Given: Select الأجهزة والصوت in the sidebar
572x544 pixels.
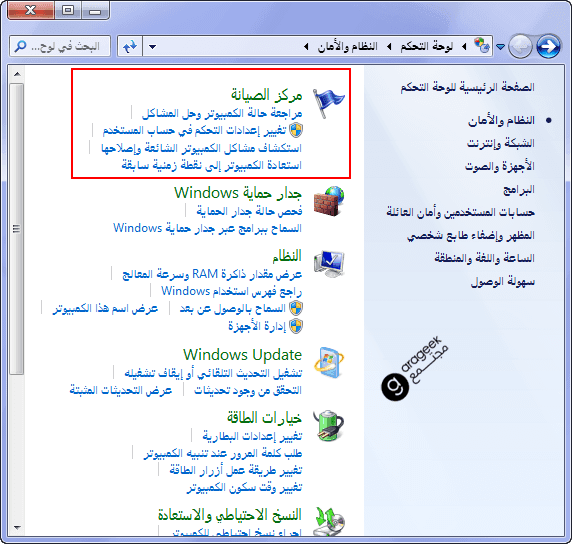Looking at the screenshot, I should click(x=500, y=166).
